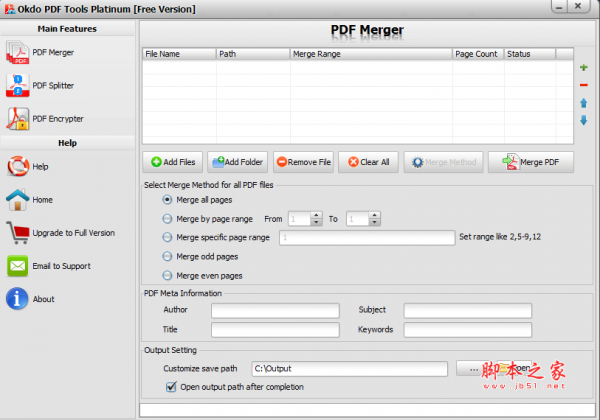Image resolution: width=600 pixels, height=420 pixels.
Task: Select Merge even pages option
Action: 167,275
